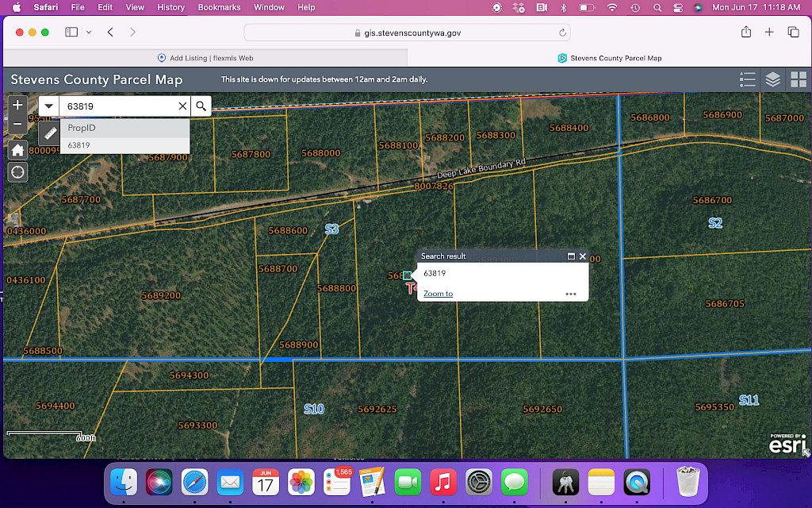Select the 63819 search suggestion
The image size is (812, 508).
(79, 145)
